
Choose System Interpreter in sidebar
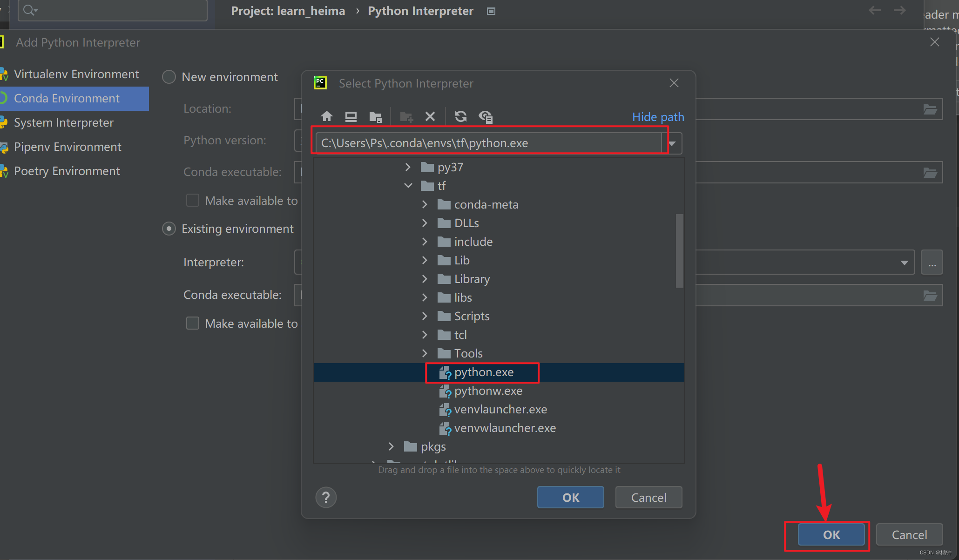[x=74, y=122]
